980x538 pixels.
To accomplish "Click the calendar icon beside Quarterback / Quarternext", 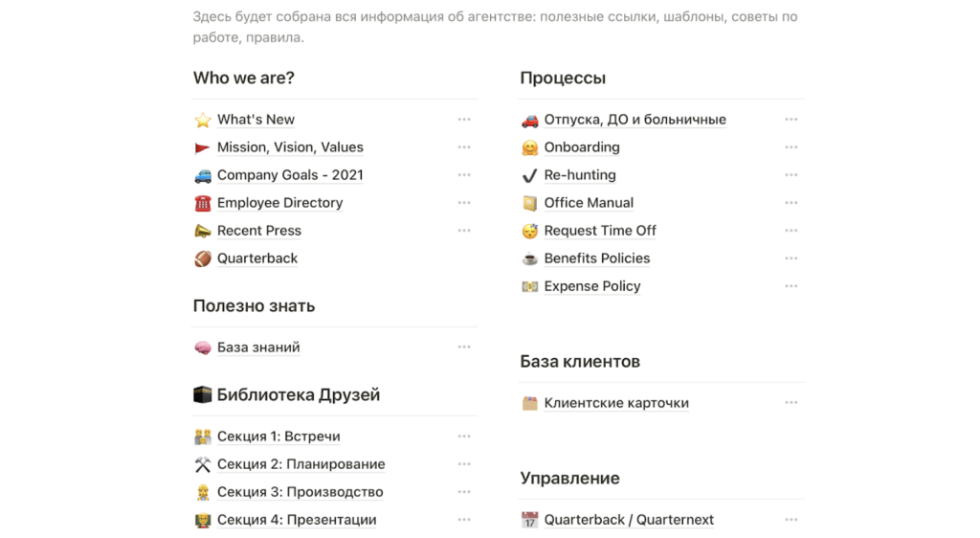I will pyautogui.click(x=529, y=520).
